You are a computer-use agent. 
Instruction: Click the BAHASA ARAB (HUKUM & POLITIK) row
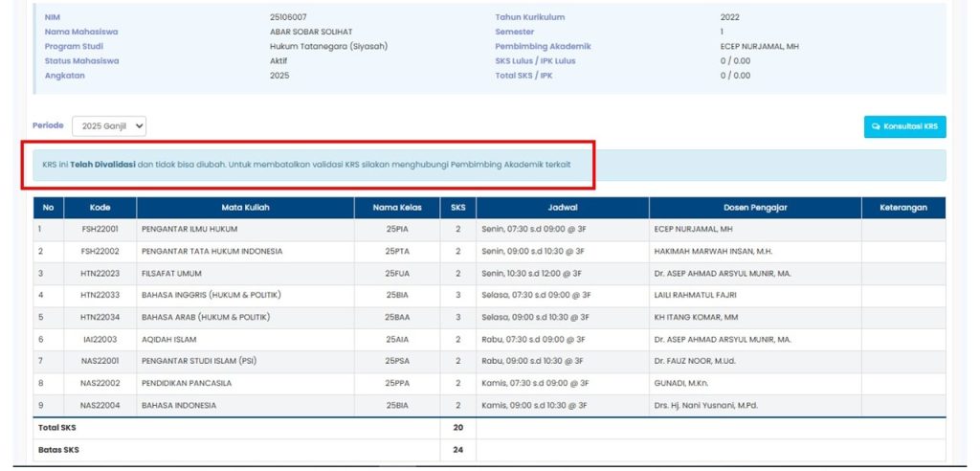(x=205, y=317)
